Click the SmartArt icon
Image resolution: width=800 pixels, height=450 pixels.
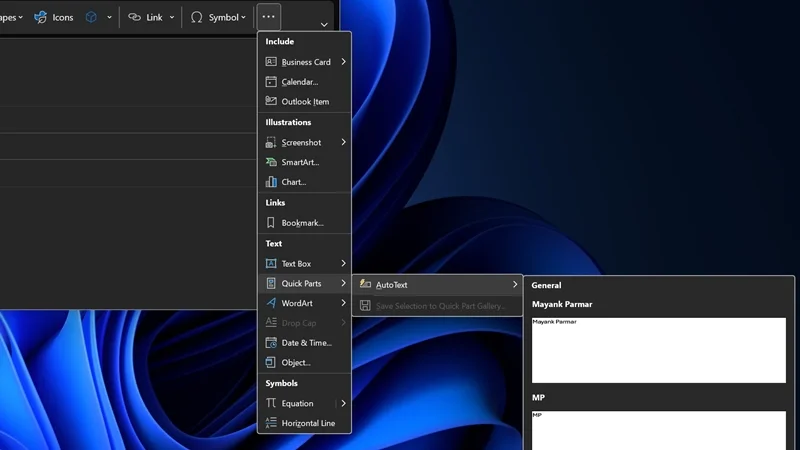[271, 162]
